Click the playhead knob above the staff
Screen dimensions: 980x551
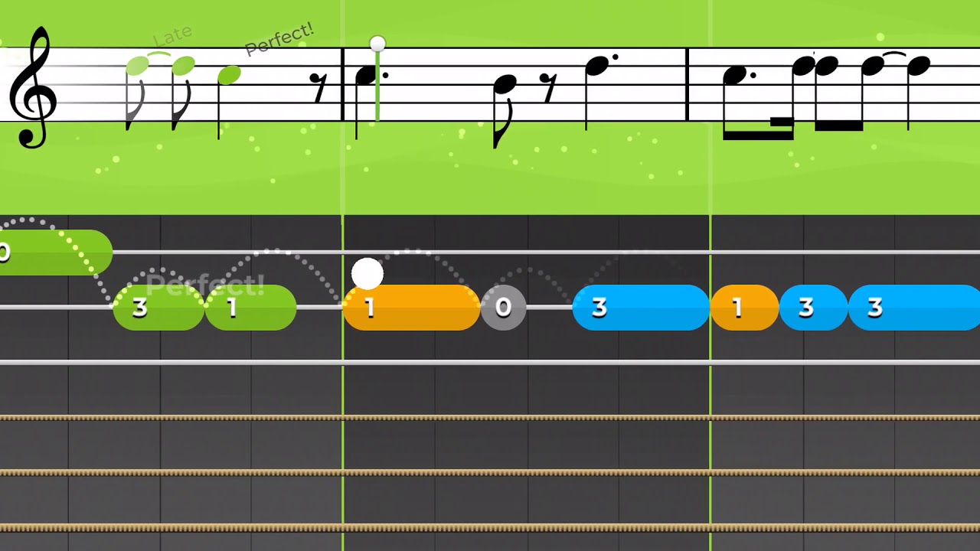pos(377,43)
